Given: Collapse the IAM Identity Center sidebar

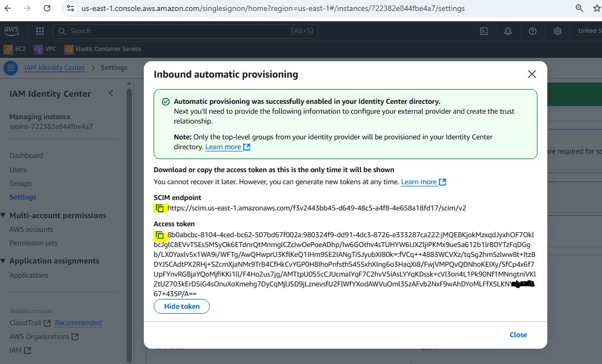Looking at the screenshot, I should pyautogui.click(x=111, y=93).
